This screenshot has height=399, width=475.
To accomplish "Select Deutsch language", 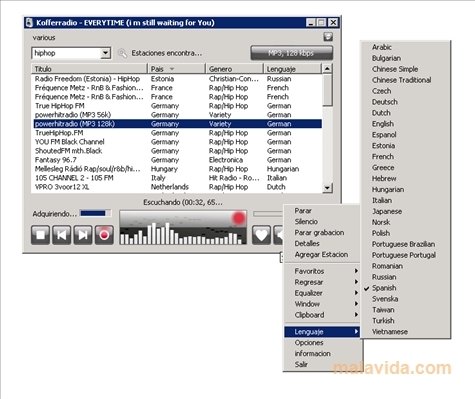I will coord(406,102).
